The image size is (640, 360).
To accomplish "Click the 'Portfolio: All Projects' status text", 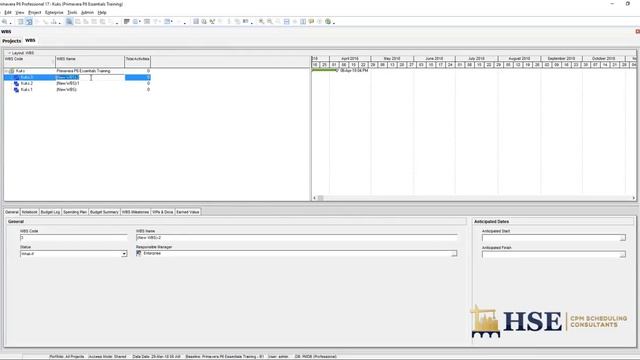I will click(x=67, y=356).
